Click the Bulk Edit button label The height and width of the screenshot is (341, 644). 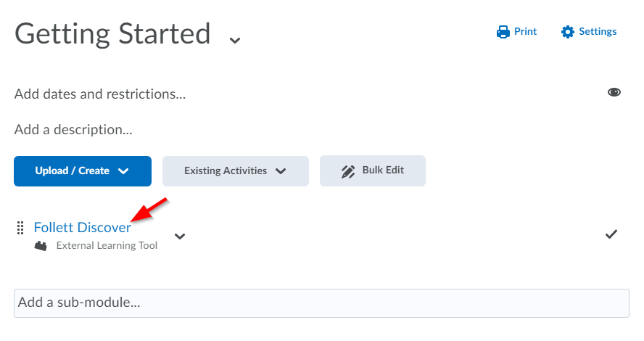[383, 170]
